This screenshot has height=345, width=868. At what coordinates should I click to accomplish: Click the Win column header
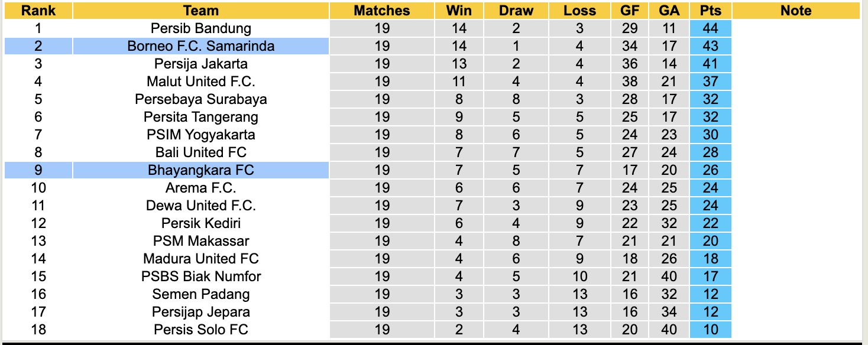tap(459, 11)
